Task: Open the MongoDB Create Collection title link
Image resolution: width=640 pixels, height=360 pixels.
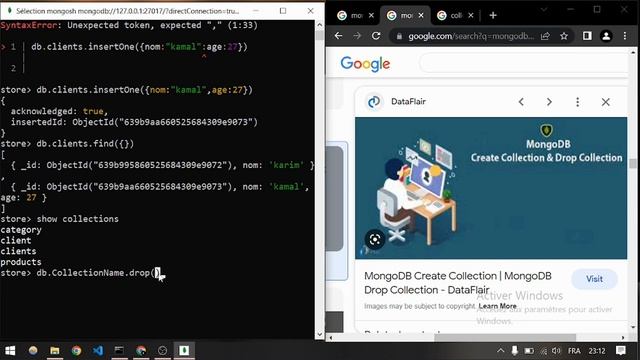Action: (x=458, y=283)
